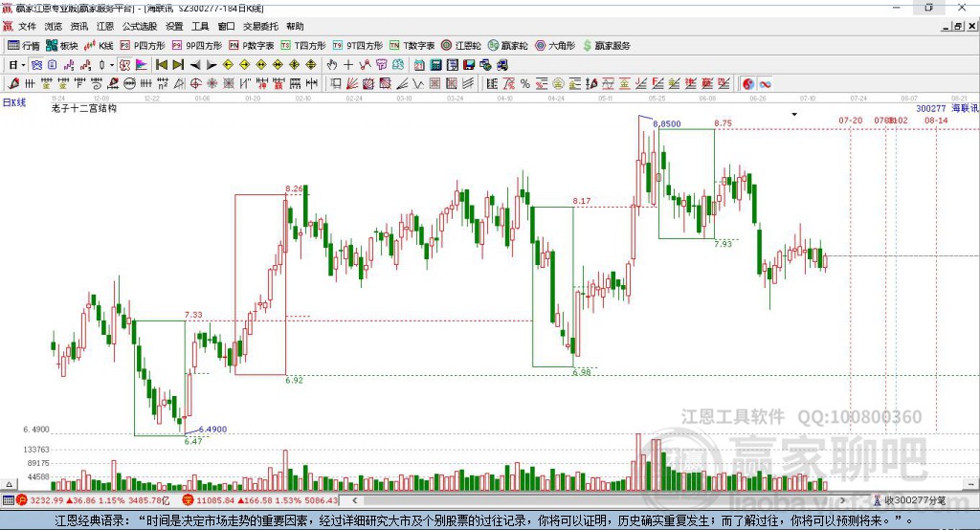980x530 pixels.
Task: Open 赢家服务 with dollar icon
Action: pyautogui.click(x=606, y=46)
